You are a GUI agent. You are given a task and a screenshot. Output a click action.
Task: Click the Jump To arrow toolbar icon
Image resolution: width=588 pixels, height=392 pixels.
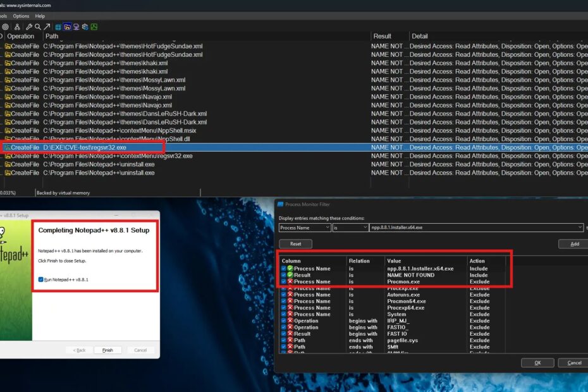tap(47, 27)
